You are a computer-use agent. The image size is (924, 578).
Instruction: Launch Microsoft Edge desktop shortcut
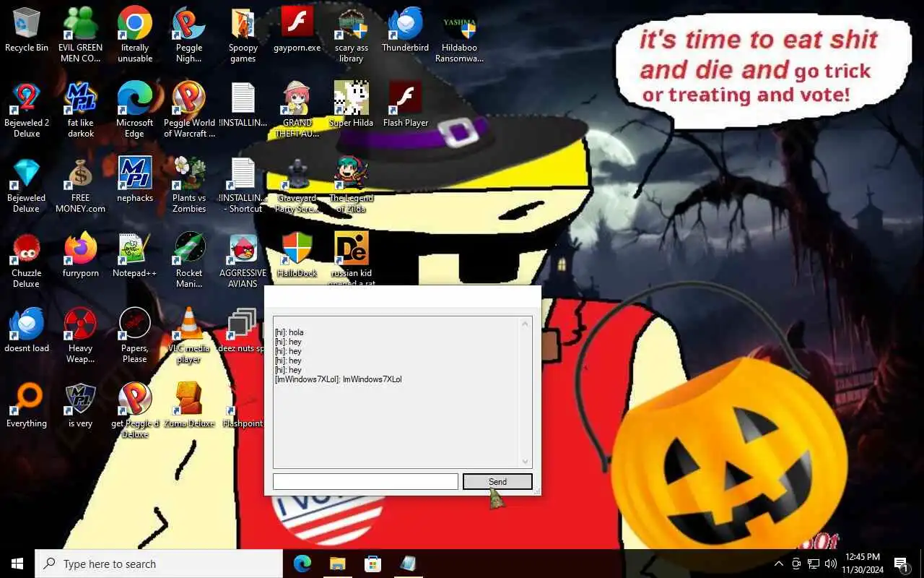pos(135,110)
